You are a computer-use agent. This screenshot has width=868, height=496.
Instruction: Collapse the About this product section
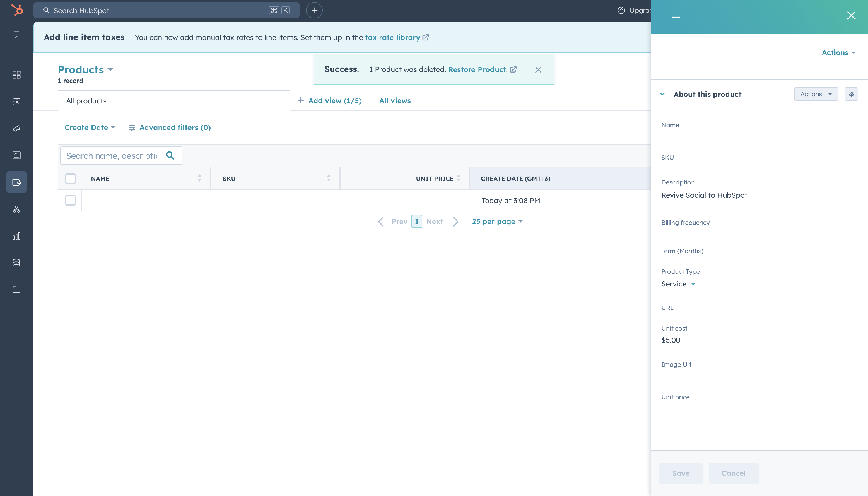662,94
